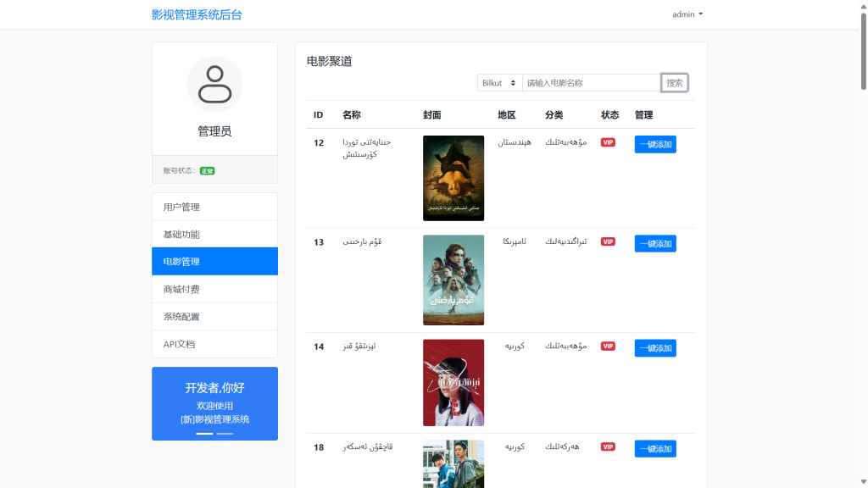The width and height of the screenshot is (868, 488).
Task: Click scrollbar down arrow
Action: pyautogui.click(x=864, y=482)
